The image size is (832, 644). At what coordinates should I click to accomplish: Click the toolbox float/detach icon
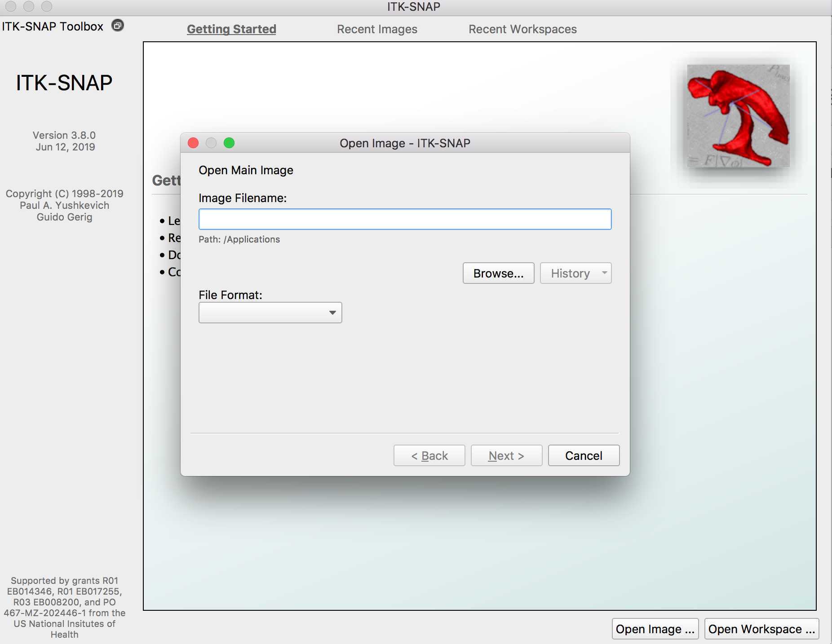coord(118,26)
